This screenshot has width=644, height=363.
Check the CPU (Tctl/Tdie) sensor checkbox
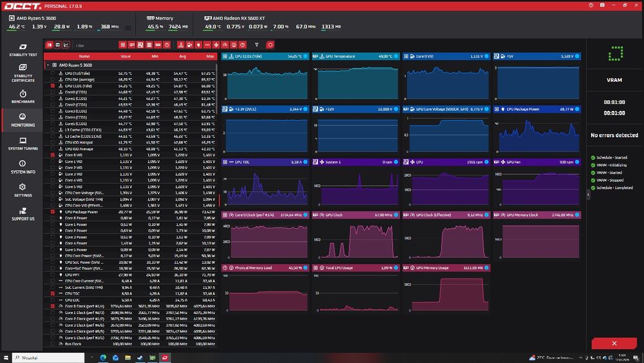(x=53, y=73)
